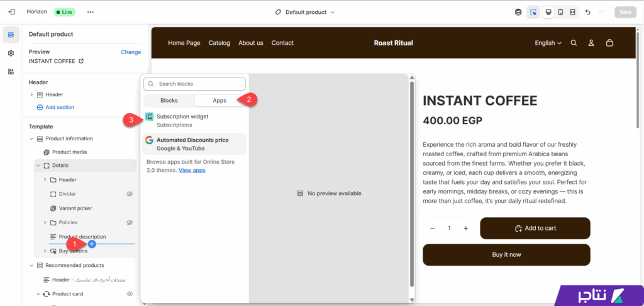Viewport: 644px width, 306px height.
Task: Select the Google Automated Discounts price block
Action: [194, 144]
